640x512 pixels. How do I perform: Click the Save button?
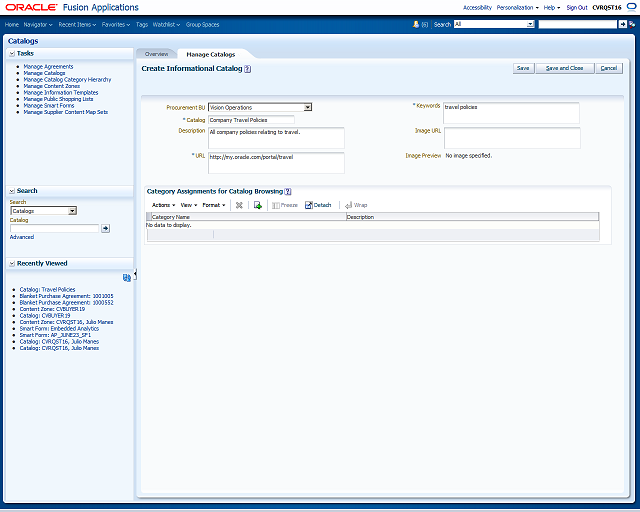tap(523, 69)
